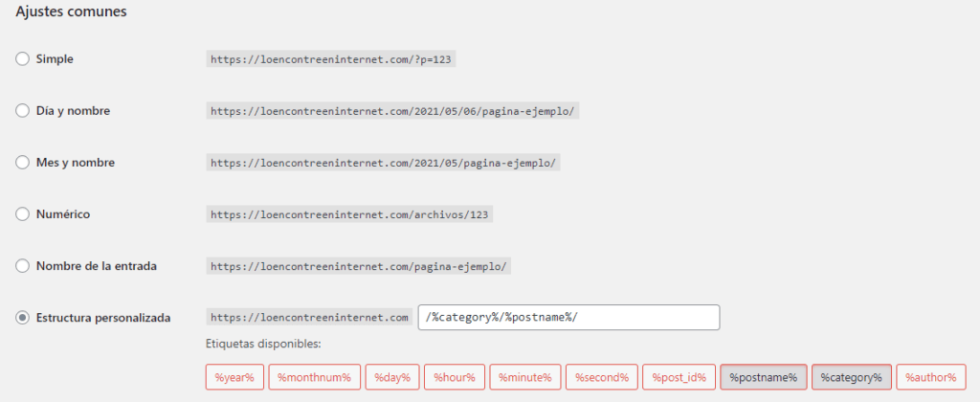980x402 pixels.
Task: Select Mes y nombre permalink structure
Action: click(23, 163)
